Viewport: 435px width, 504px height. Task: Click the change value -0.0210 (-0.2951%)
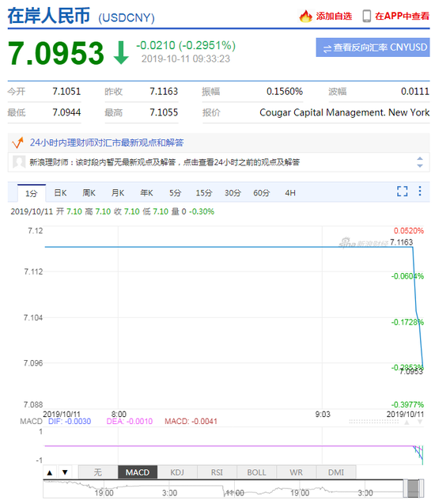point(186,46)
